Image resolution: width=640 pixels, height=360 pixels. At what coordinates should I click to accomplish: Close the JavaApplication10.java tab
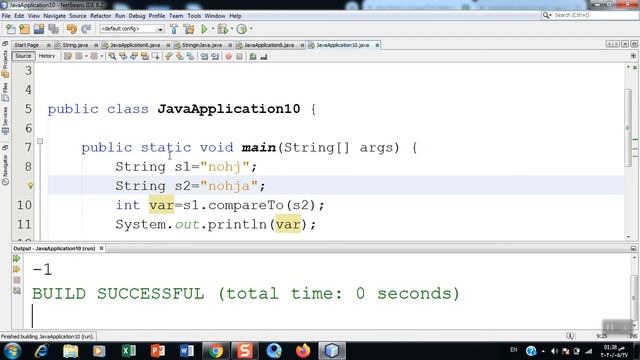(377, 45)
